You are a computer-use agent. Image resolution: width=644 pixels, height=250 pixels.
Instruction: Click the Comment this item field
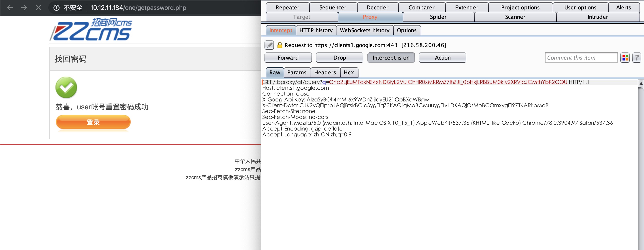(581, 58)
